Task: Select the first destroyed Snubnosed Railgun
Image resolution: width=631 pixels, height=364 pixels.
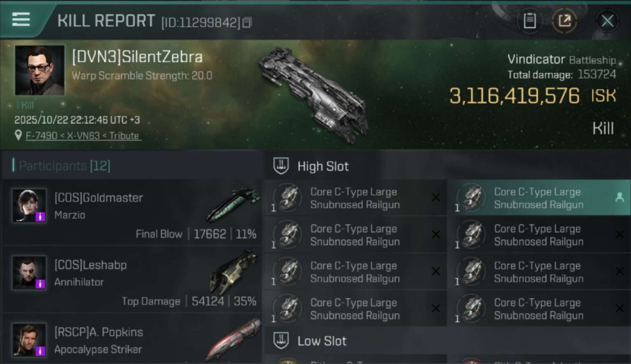Action: pyautogui.click(x=355, y=198)
